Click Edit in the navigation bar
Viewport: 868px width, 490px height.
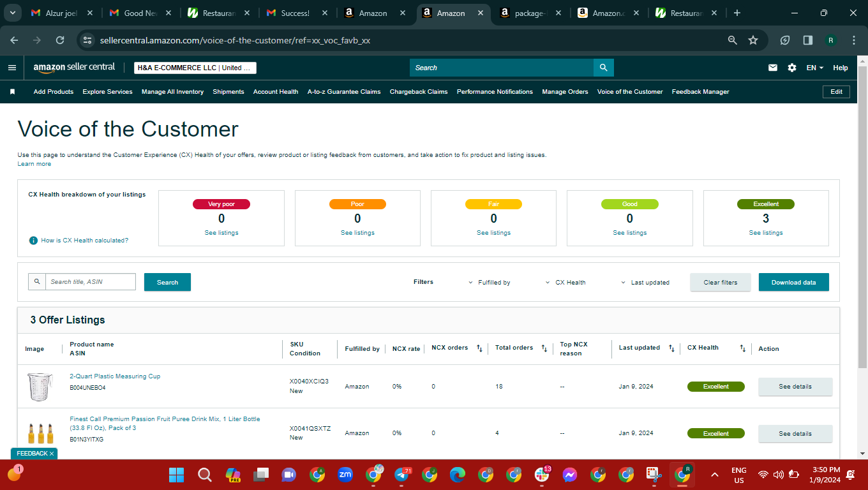pyautogui.click(x=836, y=92)
